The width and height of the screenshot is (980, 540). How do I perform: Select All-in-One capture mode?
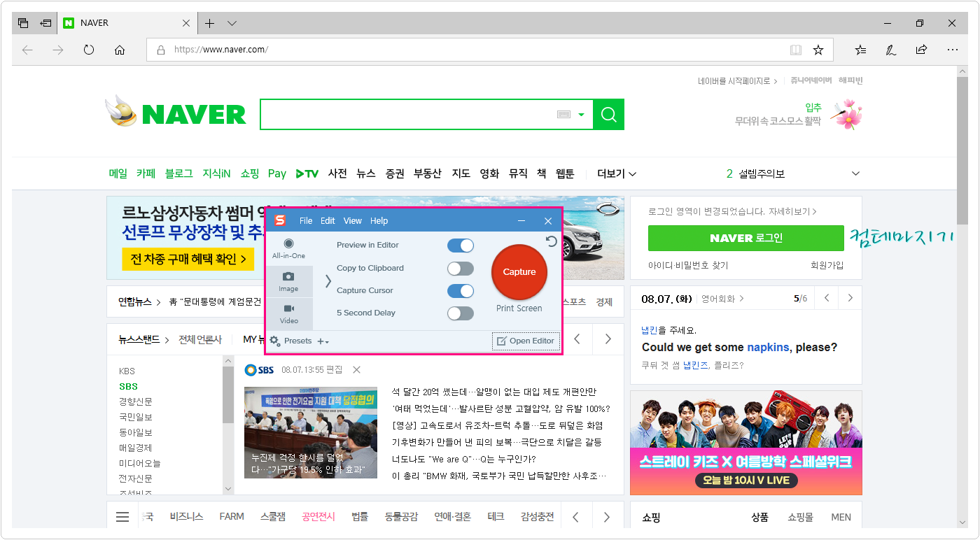[x=288, y=248]
